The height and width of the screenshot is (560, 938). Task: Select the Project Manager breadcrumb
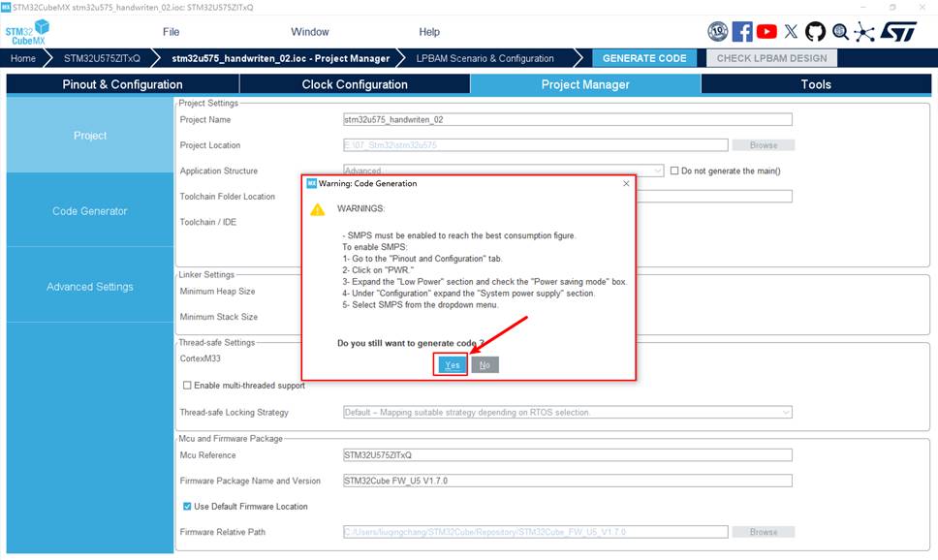[281, 58]
